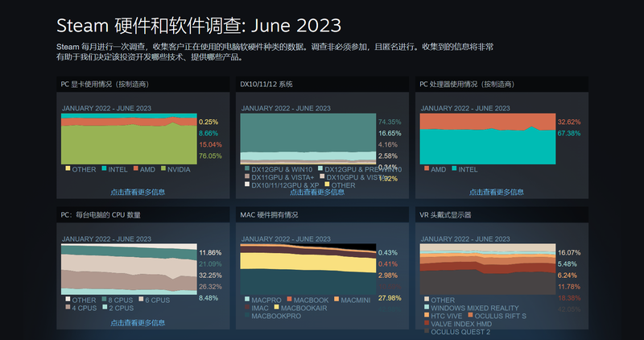Click the 'PC：每台电脑的 CPU 数量' panel header
This screenshot has height=340, width=644.
[143, 214]
